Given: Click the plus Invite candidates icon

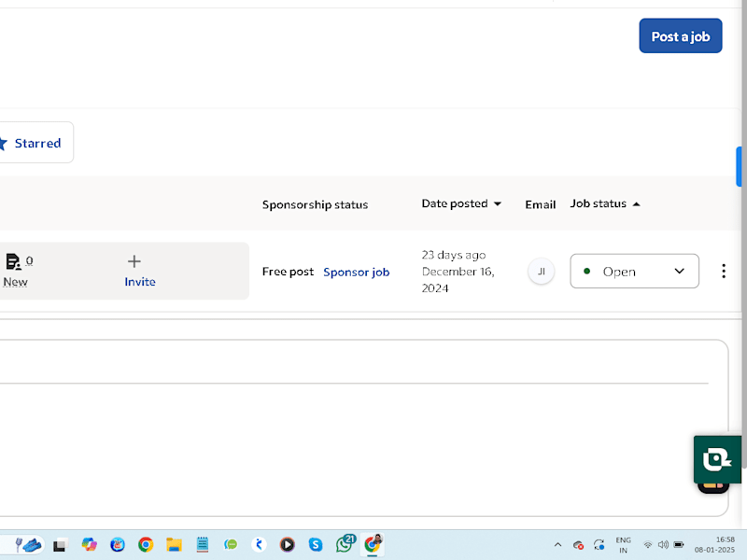Looking at the screenshot, I should tap(134, 261).
